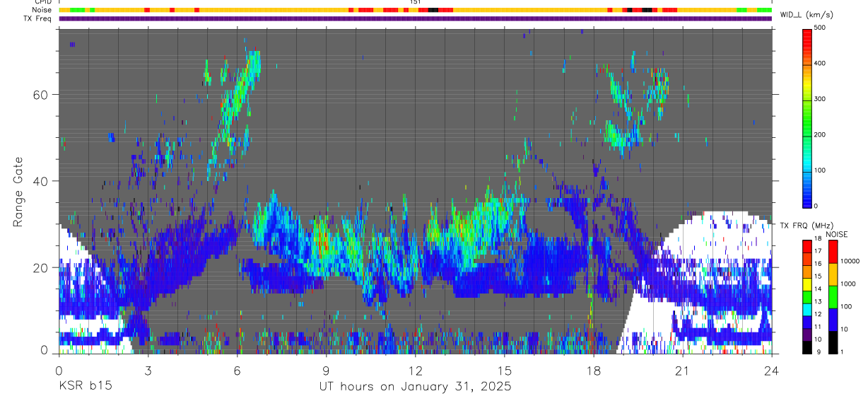868x401 pixels.
Task: Click the 'NOISE' legend title
Action: click(837, 234)
